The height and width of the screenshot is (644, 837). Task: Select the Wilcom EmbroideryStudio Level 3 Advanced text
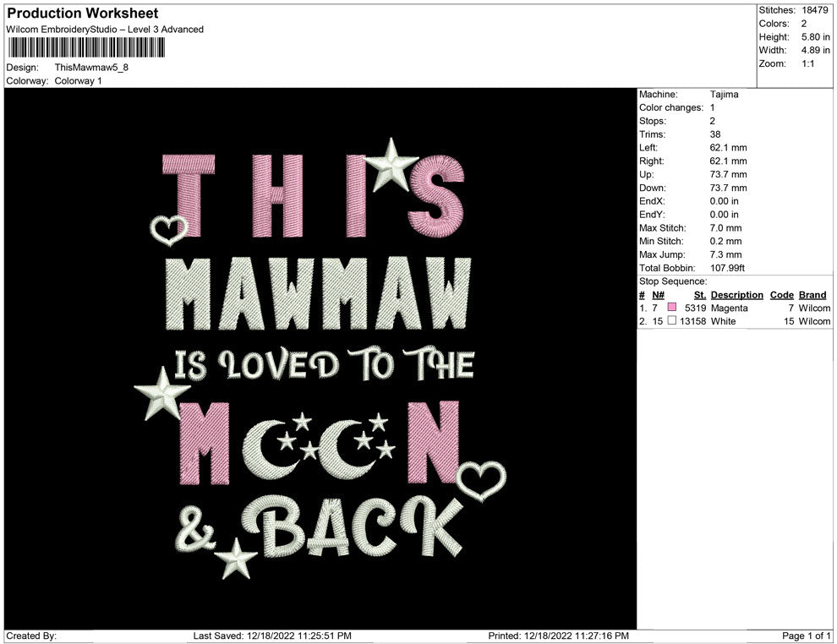[x=105, y=30]
